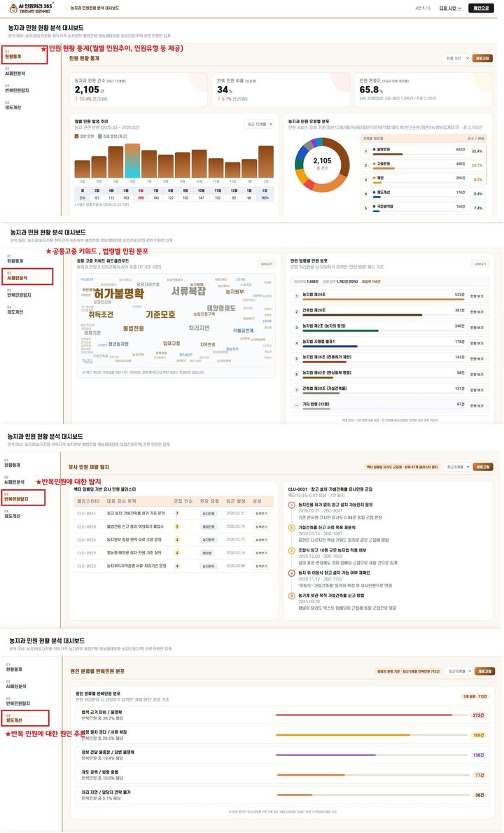This screenshot has width=504, height=833.
Task: Expand the 기타 법령 (32종) row dash icon
Action: [297, 405]
